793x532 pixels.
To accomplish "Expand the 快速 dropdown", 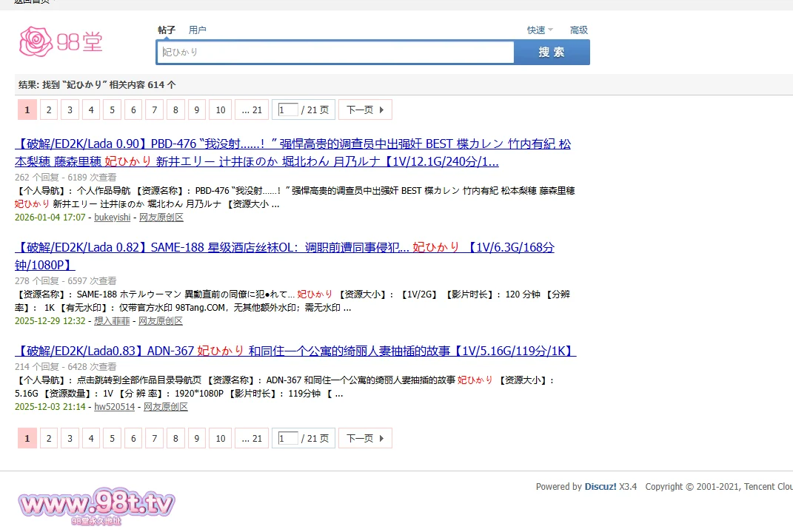I will click(540, 30).
